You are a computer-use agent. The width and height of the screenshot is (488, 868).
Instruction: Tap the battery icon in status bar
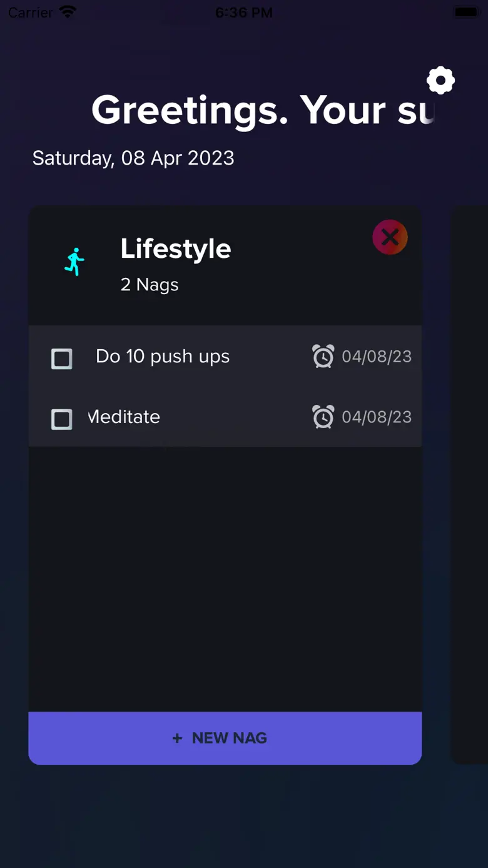(465, 13)
